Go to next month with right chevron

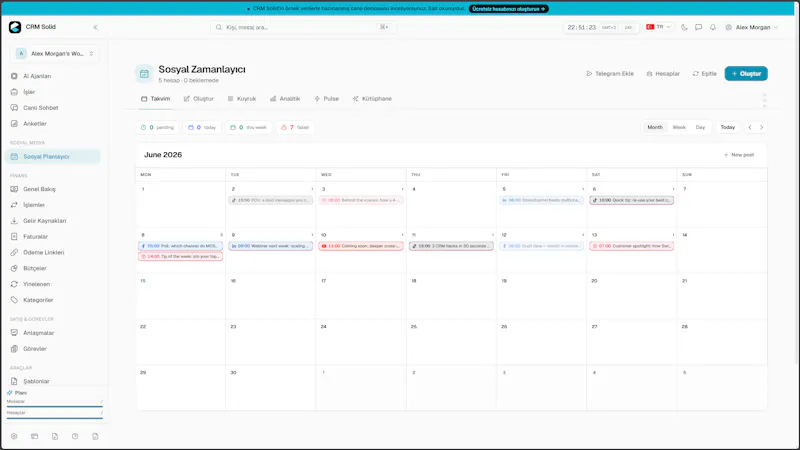click(x=761, y=127)
